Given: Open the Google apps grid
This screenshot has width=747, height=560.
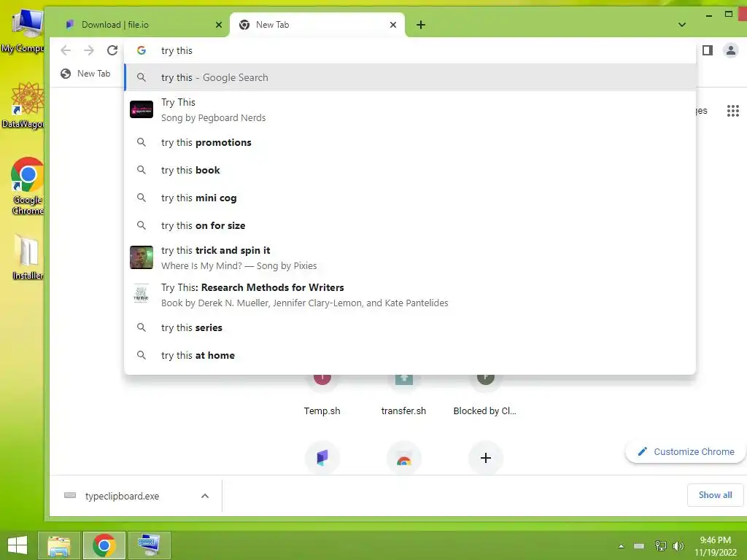Looking at the screenshot, I should pyautogui.click(x=732, y=111).
